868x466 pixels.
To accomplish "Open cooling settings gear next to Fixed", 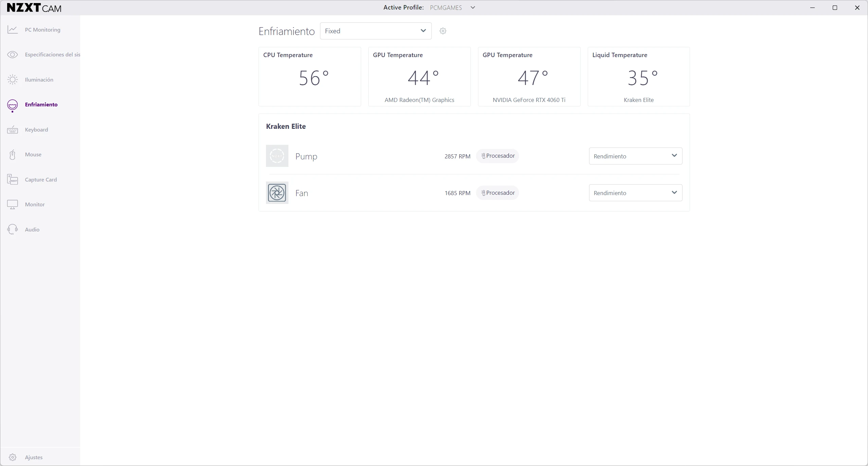I will pos(443,31).
